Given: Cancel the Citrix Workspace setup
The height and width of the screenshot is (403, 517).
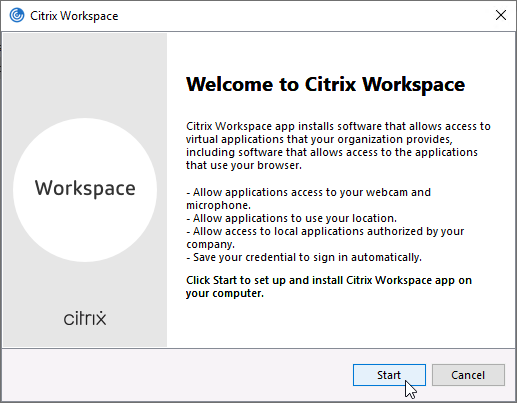Looking at the screenshot, I should coord(468,375).
